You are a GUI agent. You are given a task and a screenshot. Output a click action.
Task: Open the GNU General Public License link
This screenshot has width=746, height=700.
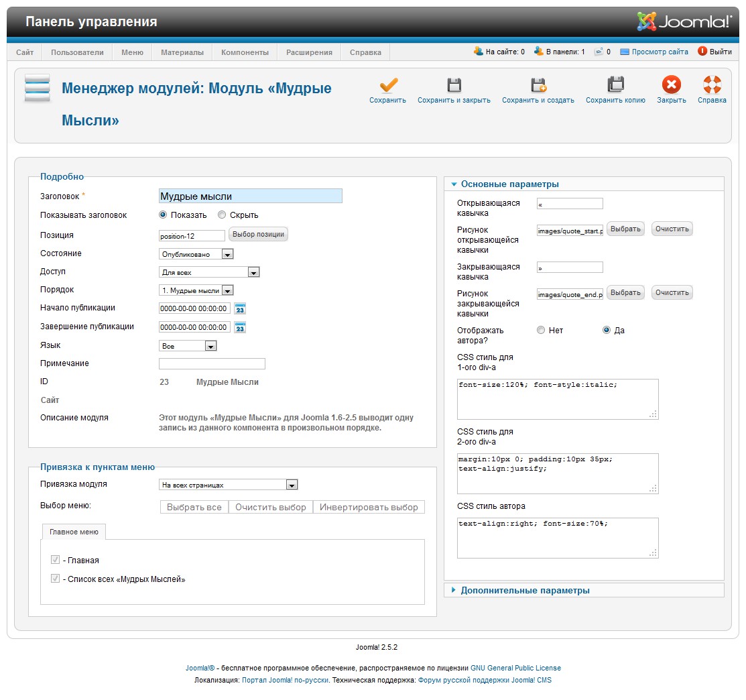[x=515, y=668]
